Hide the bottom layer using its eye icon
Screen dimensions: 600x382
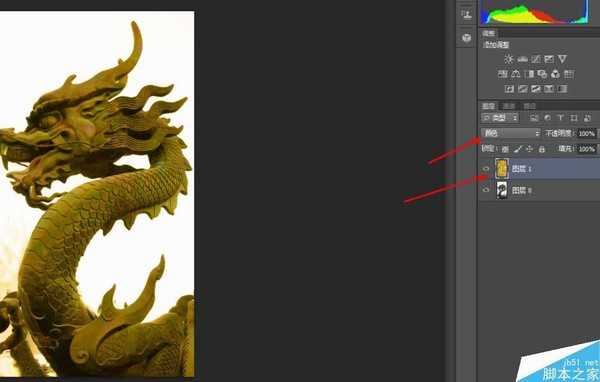click(x=486, y=190)
